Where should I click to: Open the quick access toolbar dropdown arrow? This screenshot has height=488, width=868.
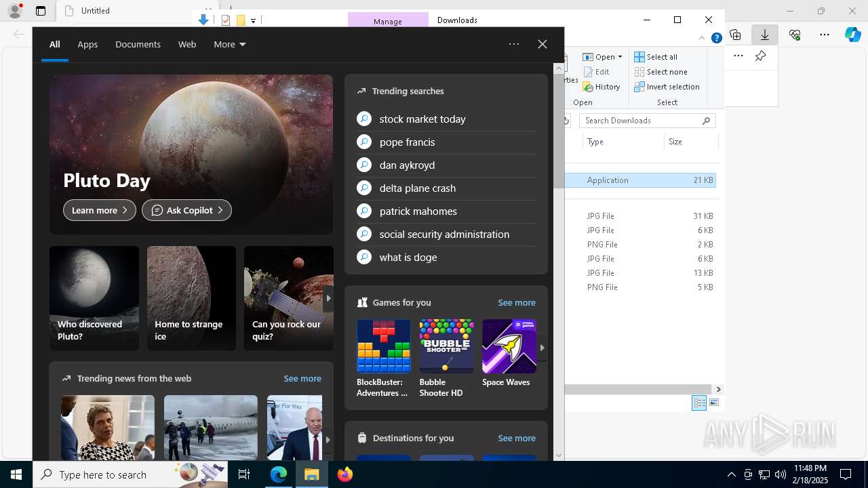(x=253, y=20)
